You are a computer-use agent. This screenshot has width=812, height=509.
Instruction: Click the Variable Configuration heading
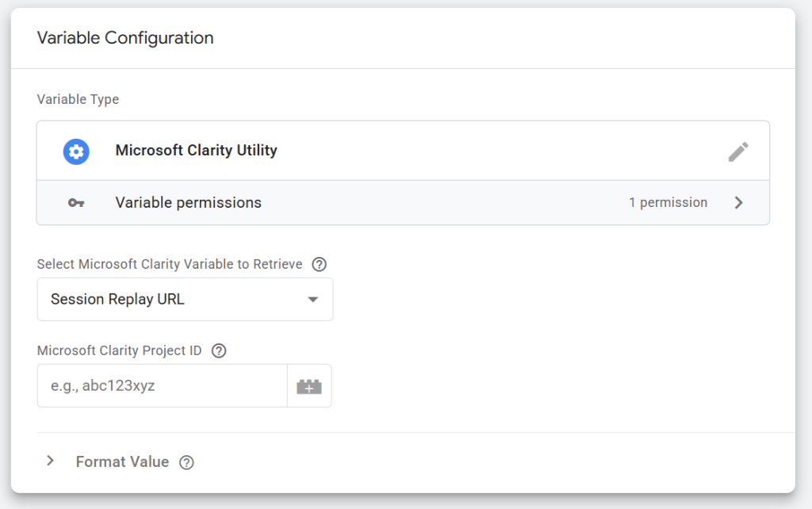[125, 38]
